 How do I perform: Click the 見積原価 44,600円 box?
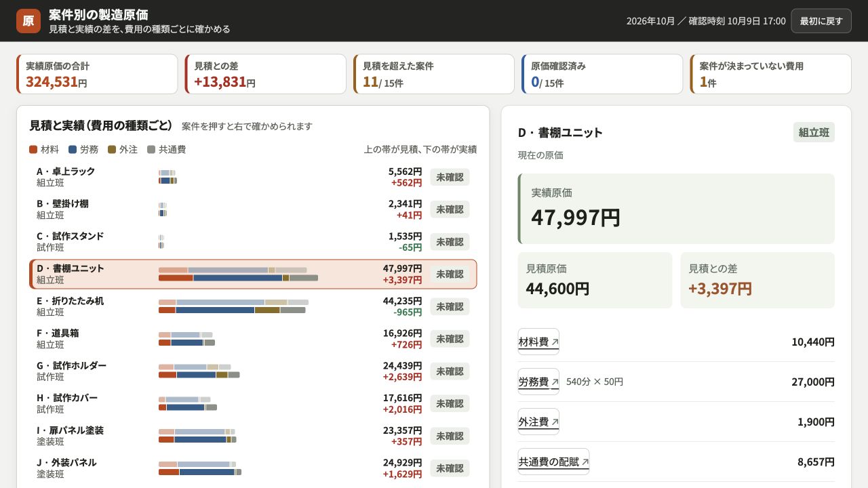pyautogui.click(x=595, y=281)
